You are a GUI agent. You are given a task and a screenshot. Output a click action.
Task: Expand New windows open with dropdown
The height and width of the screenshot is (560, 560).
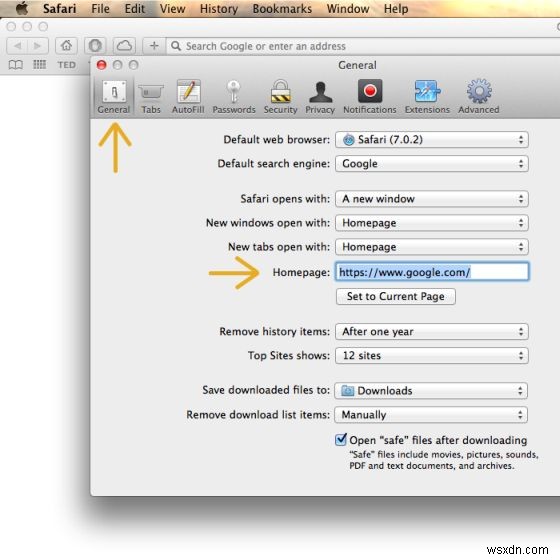[432, 223]
